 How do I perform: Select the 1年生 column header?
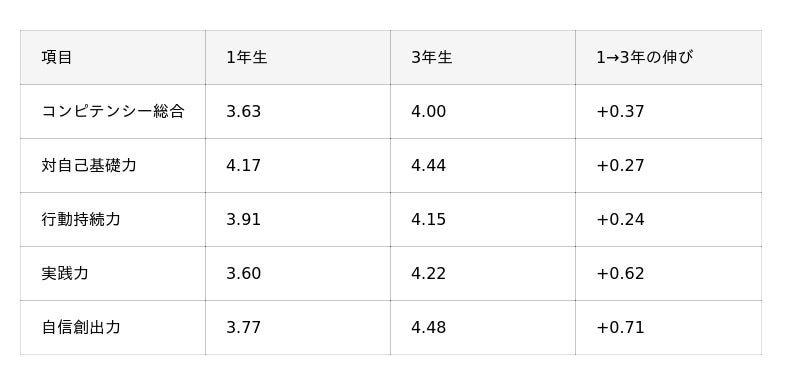tap(298, 57)
